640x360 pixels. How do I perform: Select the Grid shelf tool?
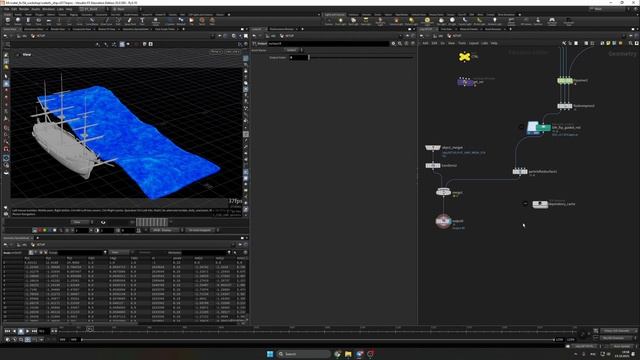pos(49,21)
